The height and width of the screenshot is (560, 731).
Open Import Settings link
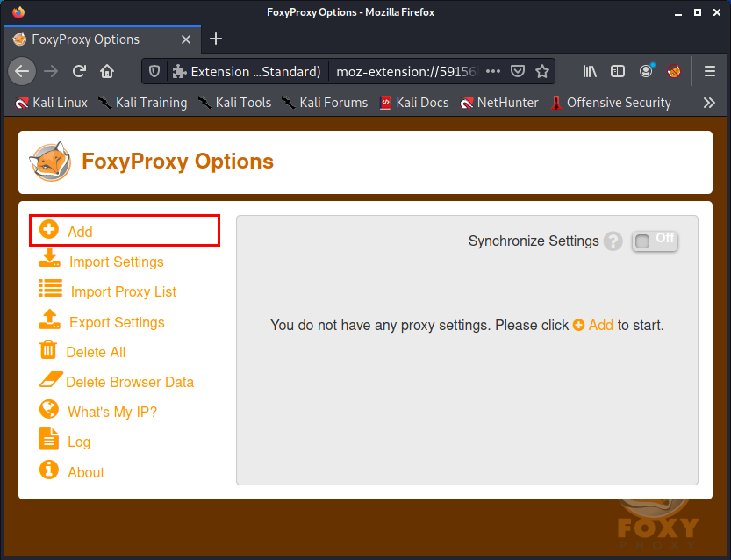click(x=117, y=262)
